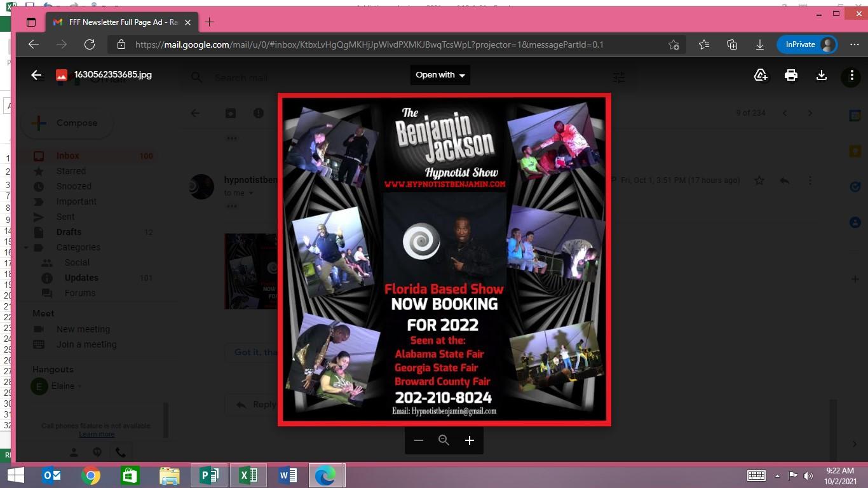Open Edge settings and more menu
Image resolution: width=868 pixels, height=488 pixels.
[854, 44]
